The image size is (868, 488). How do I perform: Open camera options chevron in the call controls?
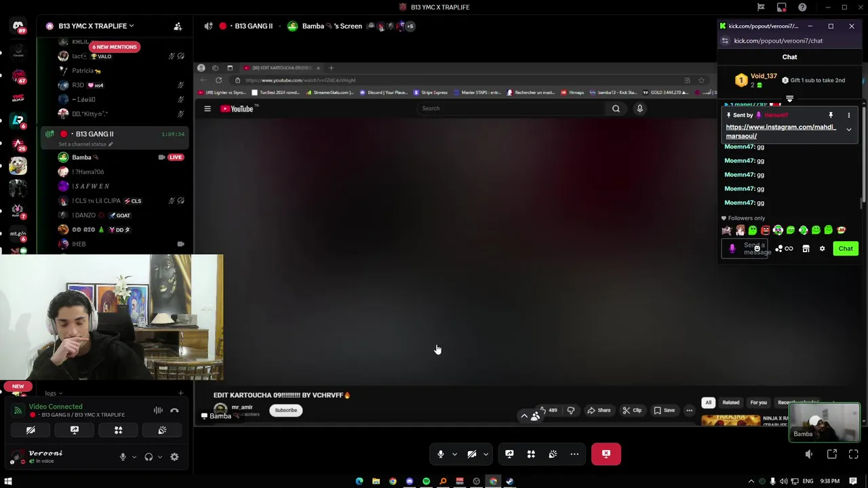point(486,454)
